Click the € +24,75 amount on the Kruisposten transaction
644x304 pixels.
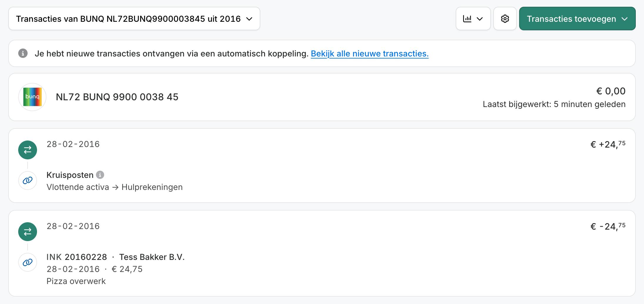pyautogui.click(x=607, y=144)
